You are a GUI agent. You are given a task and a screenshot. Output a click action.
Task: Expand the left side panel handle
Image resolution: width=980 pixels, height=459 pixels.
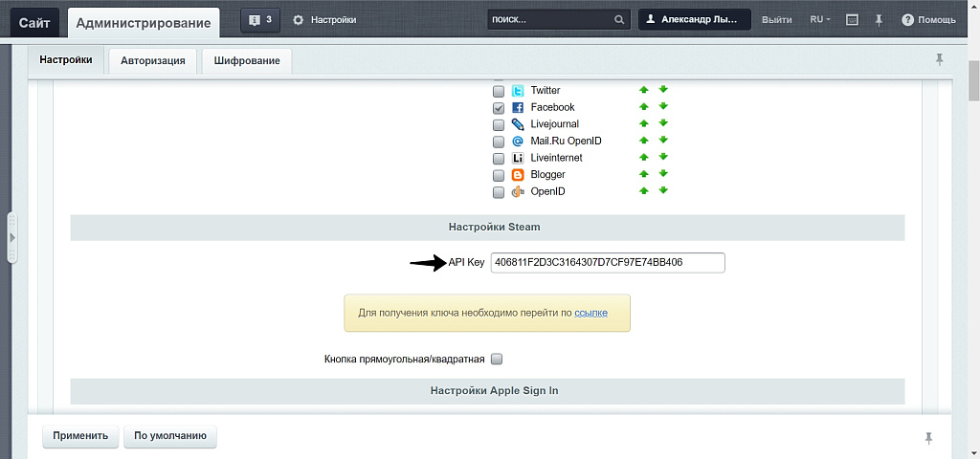[x=11, y=236]
